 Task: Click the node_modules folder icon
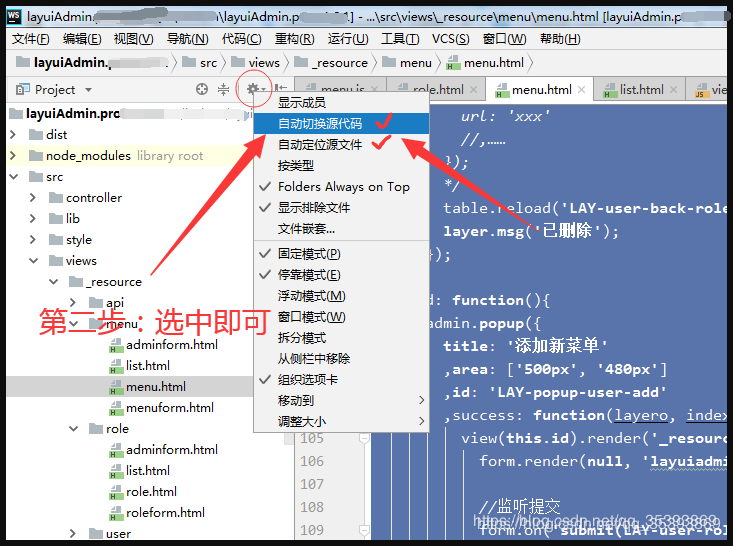[36, 156]
